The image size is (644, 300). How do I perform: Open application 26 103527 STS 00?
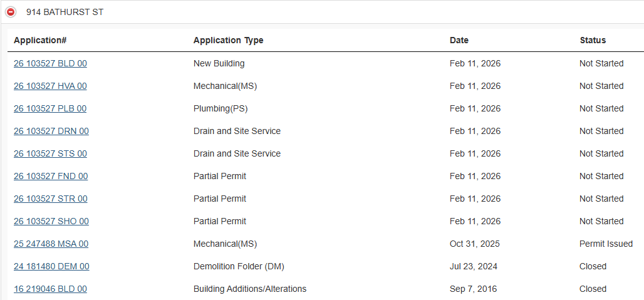(x=50, y=153)
